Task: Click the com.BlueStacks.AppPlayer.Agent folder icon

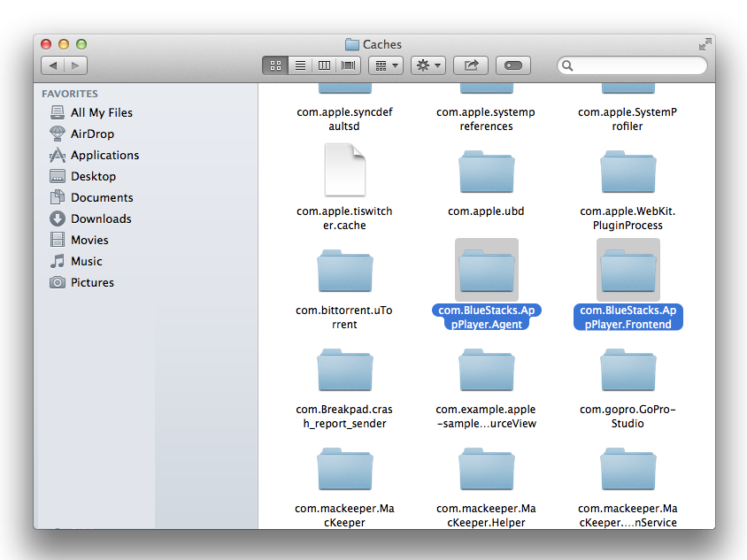Action: pyautogui.click(x=487, y=271)
